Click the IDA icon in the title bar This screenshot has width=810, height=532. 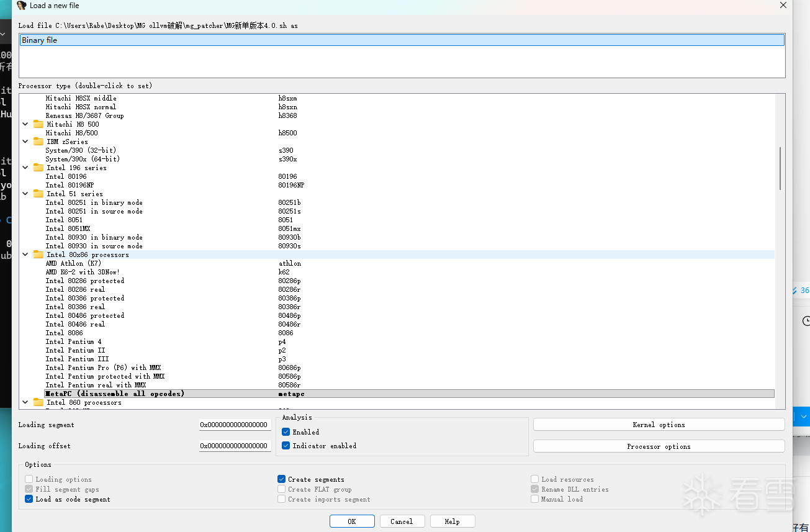[22, 6]
